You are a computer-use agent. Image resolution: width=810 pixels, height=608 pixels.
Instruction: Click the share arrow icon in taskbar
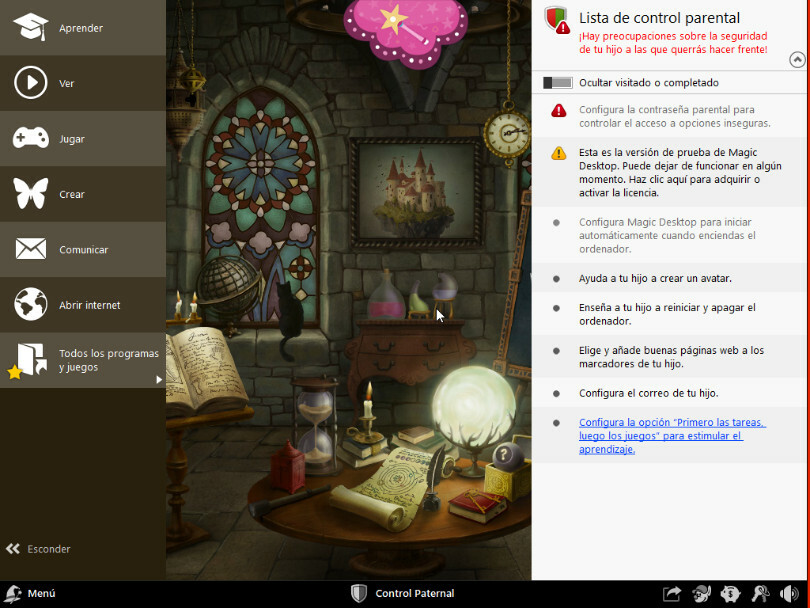pos(672,594)
